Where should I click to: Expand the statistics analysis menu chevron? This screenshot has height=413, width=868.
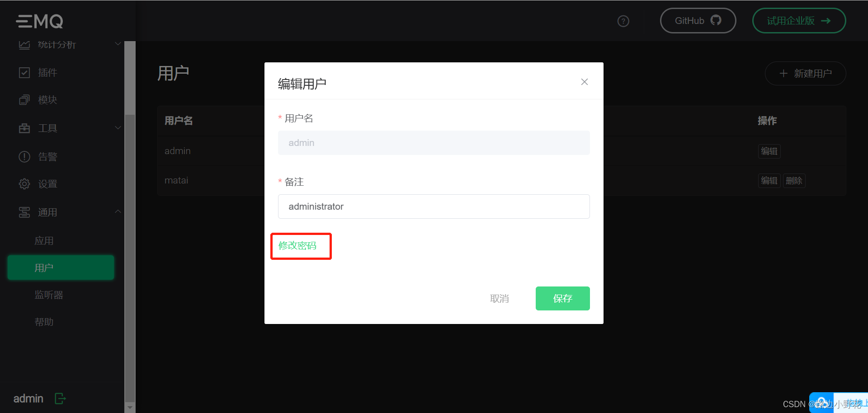(x=118, y=44)
